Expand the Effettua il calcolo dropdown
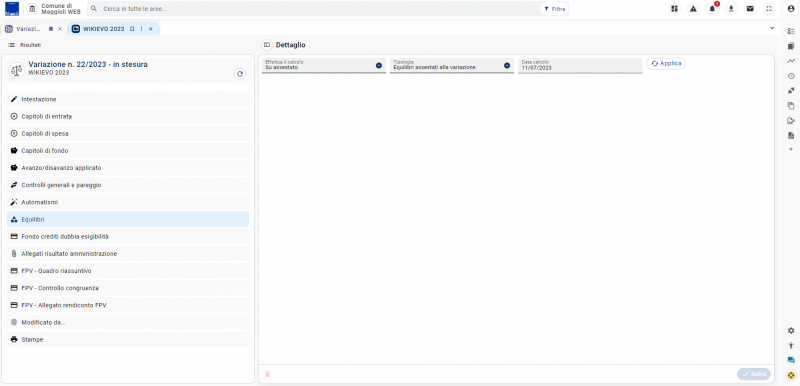800x386 pixels. (x=379, y=65)
